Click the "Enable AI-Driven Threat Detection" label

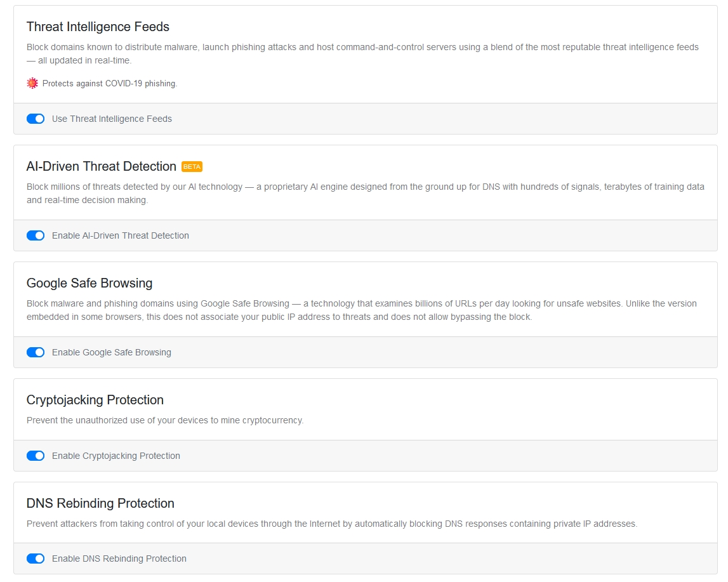pos(121,235)
